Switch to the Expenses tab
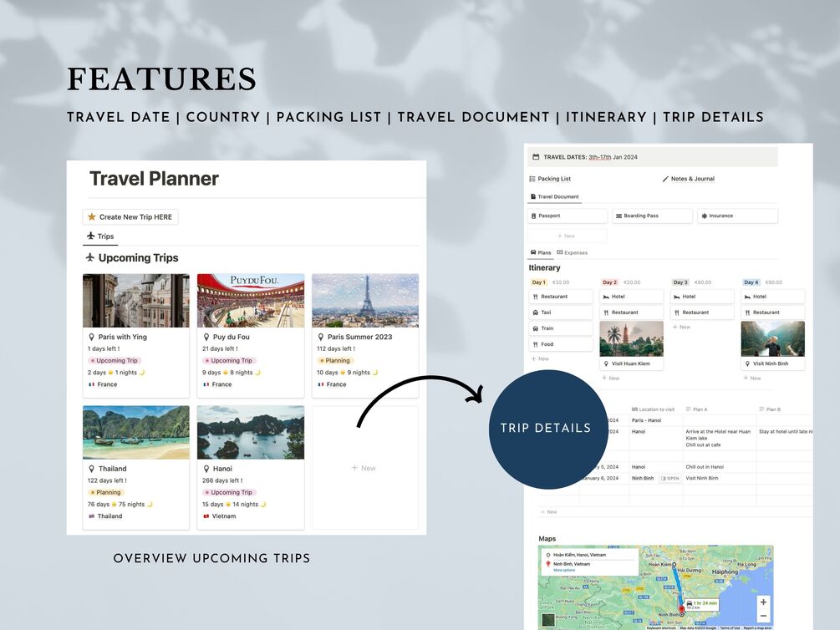Image resolution: width=840 pixels, height=630 pixels. click(573, 252)
